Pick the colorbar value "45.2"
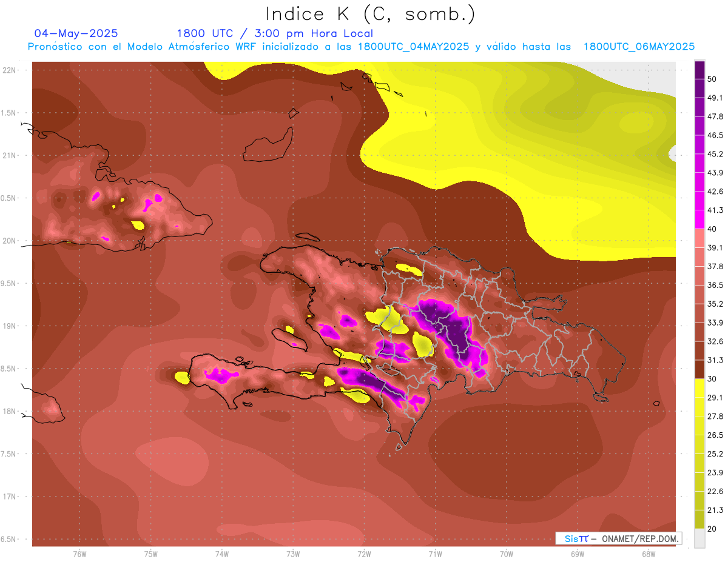 tap(715, 154)
